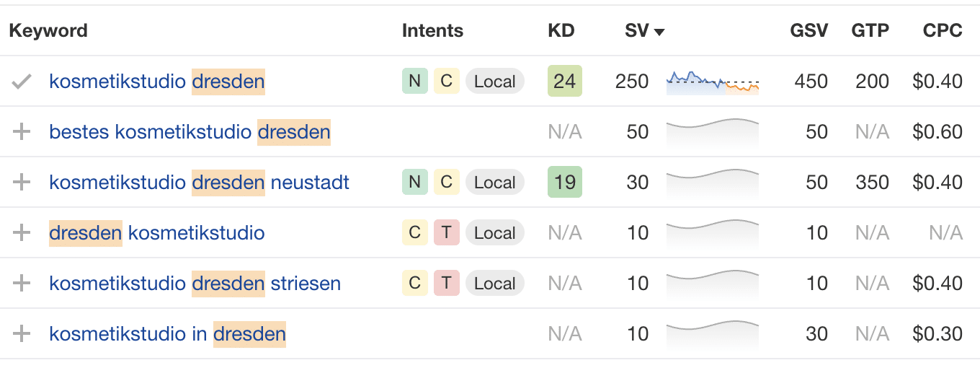
Task: Add kosmetikstudio dresden striesen via plus icon
Action: click(22, 284)
